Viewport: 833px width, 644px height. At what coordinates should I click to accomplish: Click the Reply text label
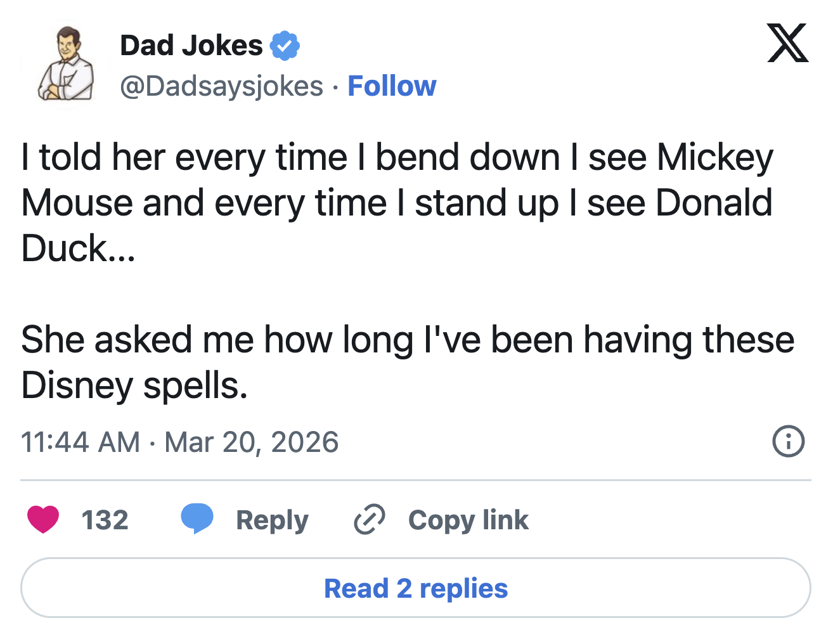coord(272,520)
